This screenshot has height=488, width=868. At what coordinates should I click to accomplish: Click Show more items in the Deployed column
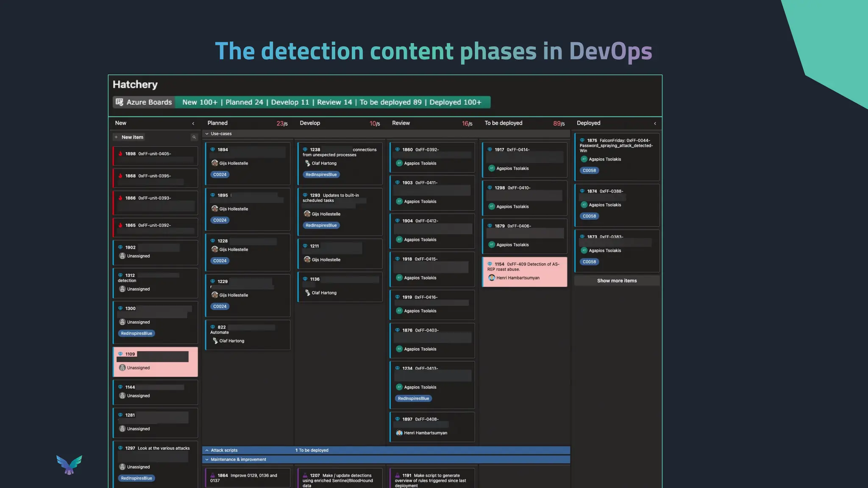pos(617,281)
